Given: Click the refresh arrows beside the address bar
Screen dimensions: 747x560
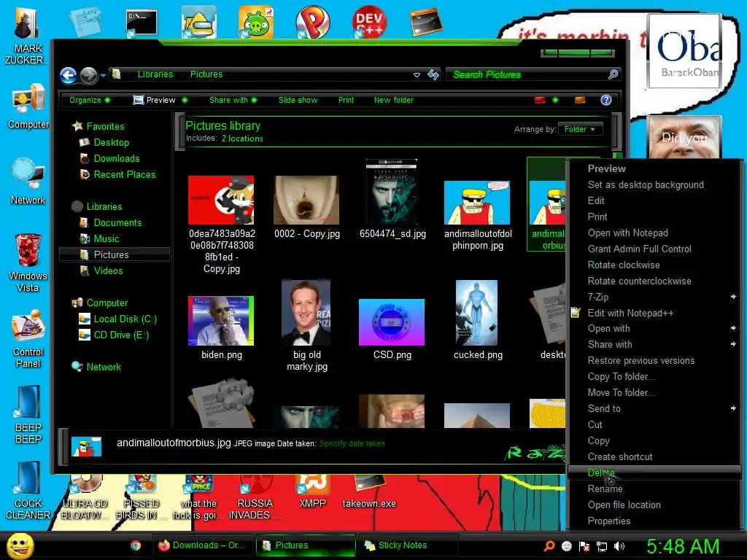Looking at the screenshot, I should point(433,75).
